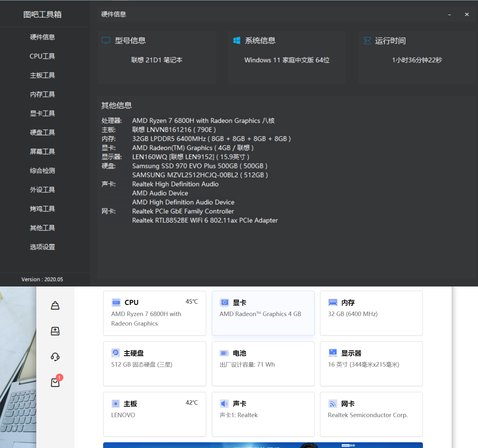The height and width of the screenshot is (448, 478).
Task: Open the 主硬盘 card
Action: tap(155, 364)
